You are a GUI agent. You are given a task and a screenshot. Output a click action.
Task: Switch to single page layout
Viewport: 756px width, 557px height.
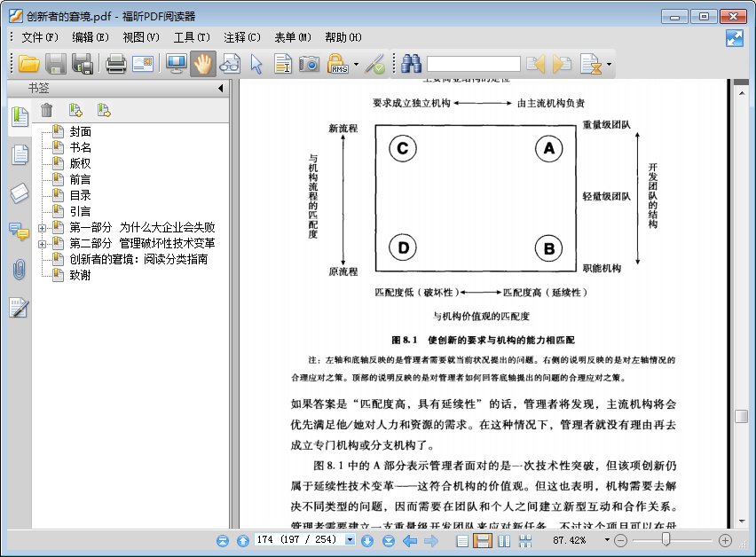point(462,541)
